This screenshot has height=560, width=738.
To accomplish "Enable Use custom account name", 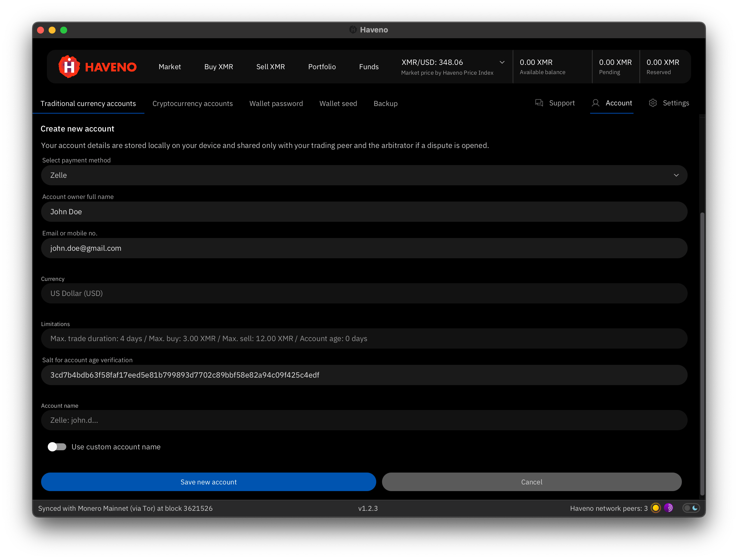I will (x=57, y=447).
